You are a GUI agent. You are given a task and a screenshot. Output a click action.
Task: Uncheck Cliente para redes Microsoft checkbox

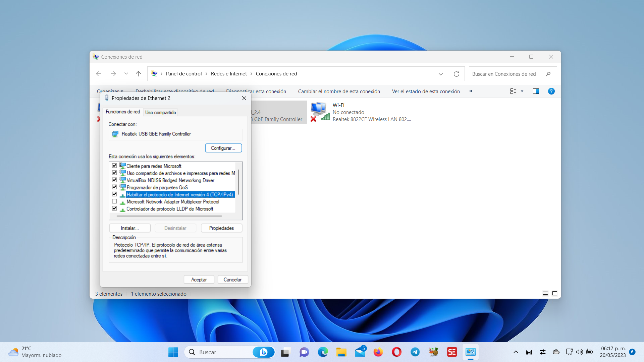click(114, 166)
